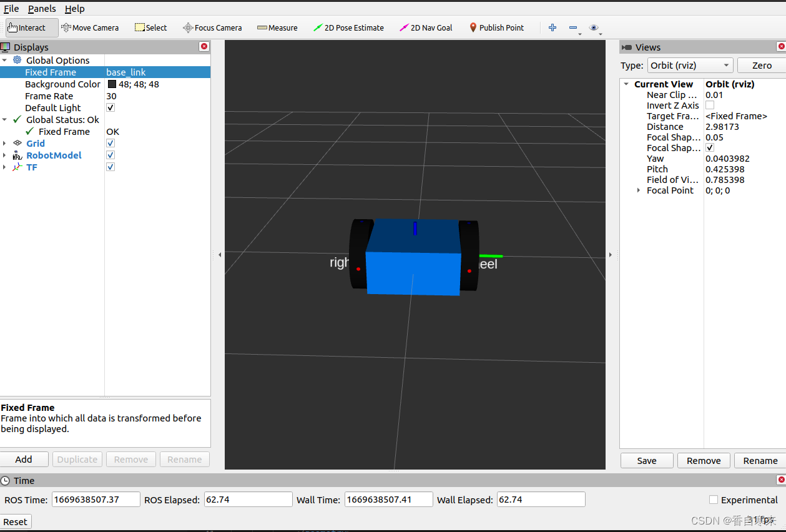Pick the Measure tool
786x532 pixels.
click(277, 27)
